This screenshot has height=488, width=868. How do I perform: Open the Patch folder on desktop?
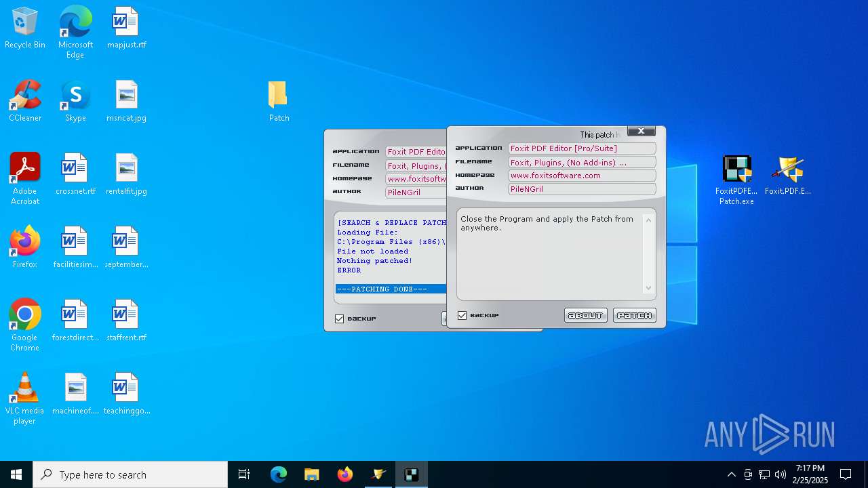279,101
